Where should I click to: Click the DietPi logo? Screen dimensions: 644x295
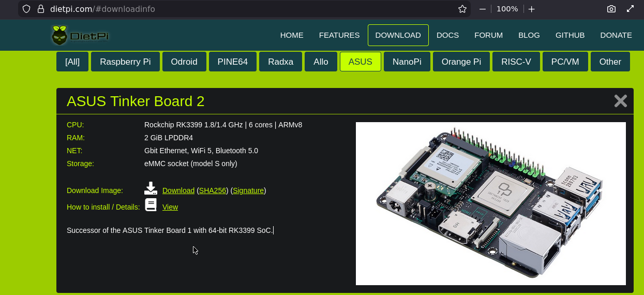80,35
